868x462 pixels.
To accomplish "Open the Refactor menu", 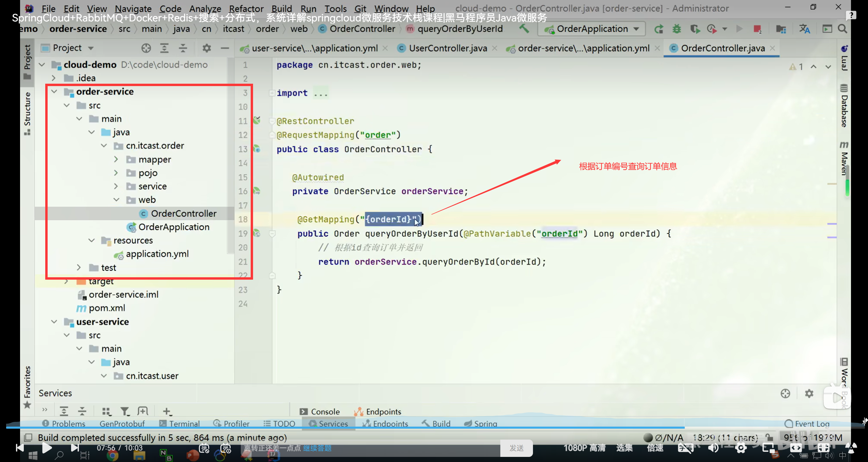I will 246,9.
